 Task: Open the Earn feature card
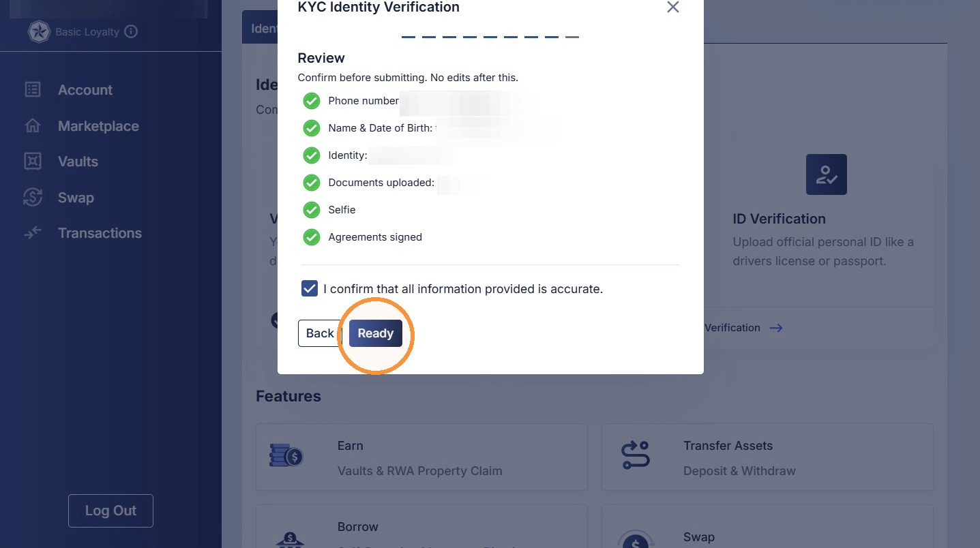point(421,457)
